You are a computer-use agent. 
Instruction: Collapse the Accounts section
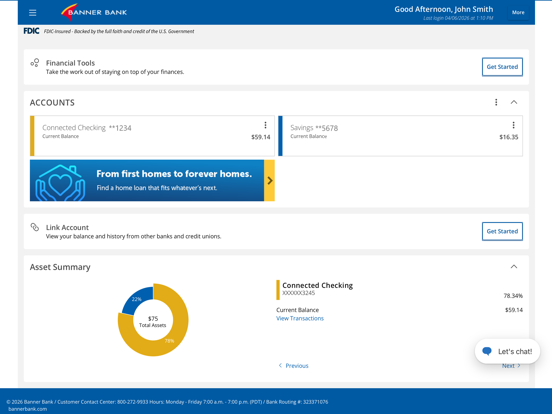514,102
